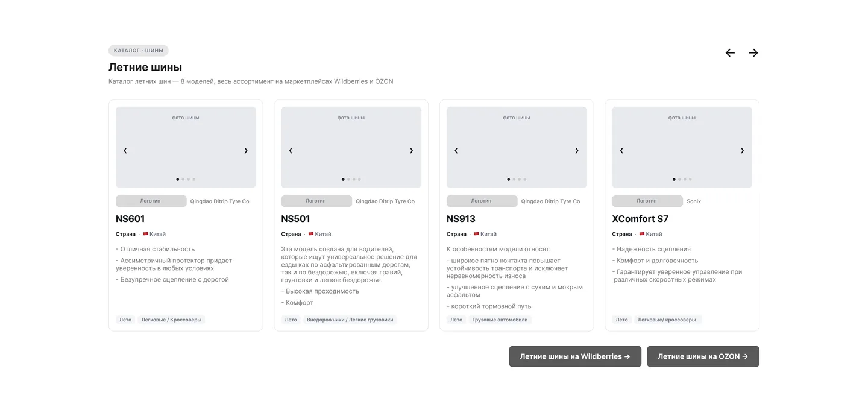
Task: Select second photo dot on NS601 card
Action: tap(183, 179)
